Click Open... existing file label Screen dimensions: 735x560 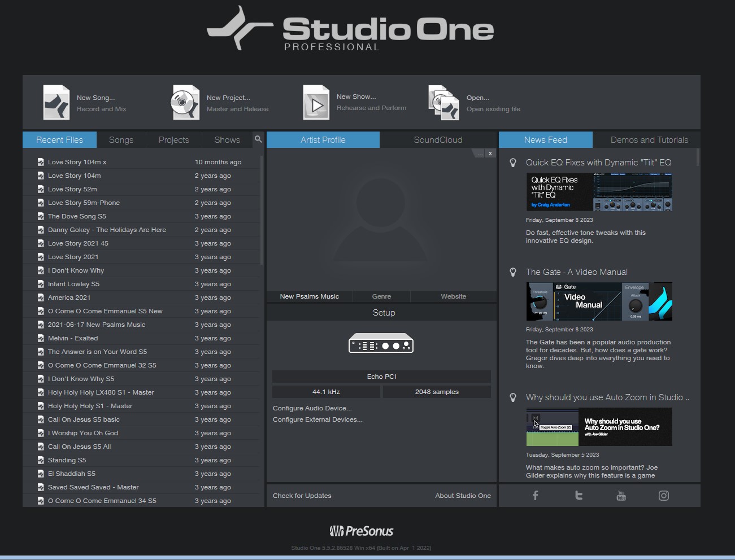[x=493, y=103]
